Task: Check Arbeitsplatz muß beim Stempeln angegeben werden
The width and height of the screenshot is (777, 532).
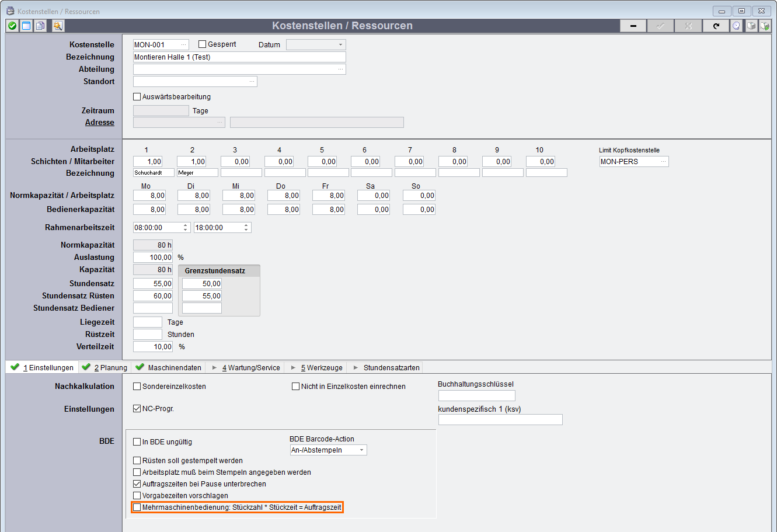Action: 137,472
